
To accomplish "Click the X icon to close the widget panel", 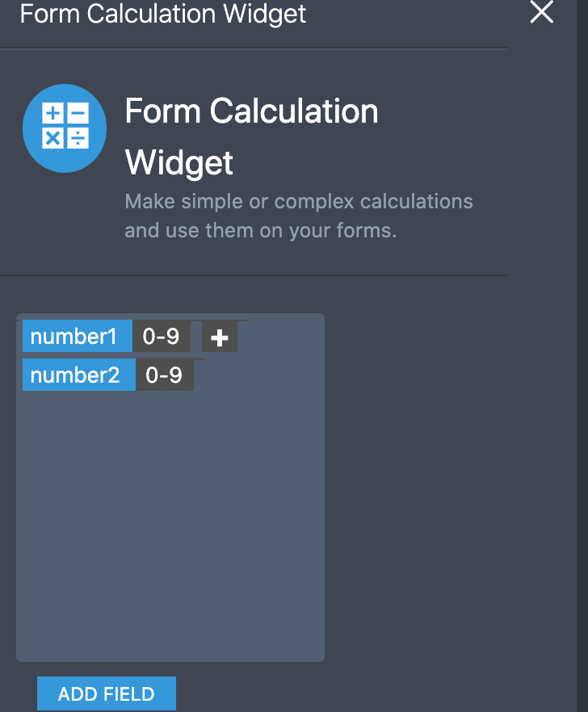I will [x=541, y=13].
